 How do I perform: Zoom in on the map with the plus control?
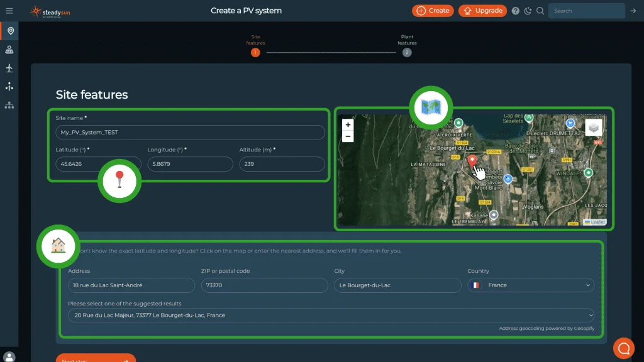tap(347, 125)
